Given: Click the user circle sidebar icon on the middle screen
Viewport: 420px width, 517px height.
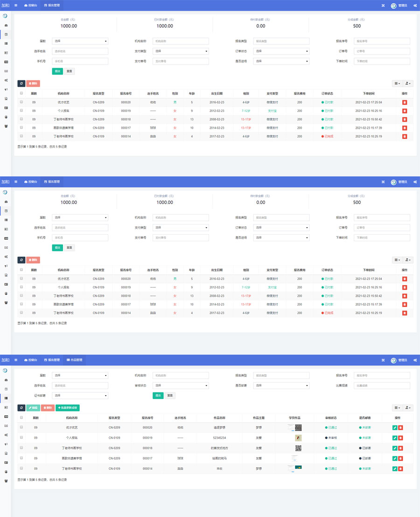Looking at the screenshot, I should 6,293.
